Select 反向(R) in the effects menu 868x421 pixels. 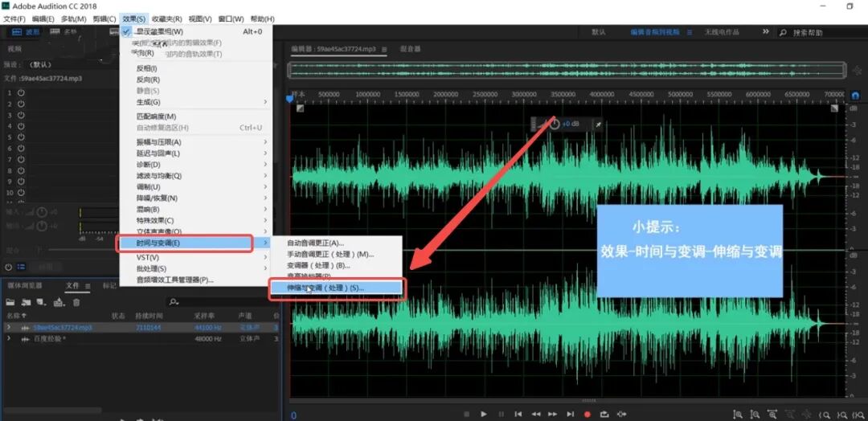197,80
